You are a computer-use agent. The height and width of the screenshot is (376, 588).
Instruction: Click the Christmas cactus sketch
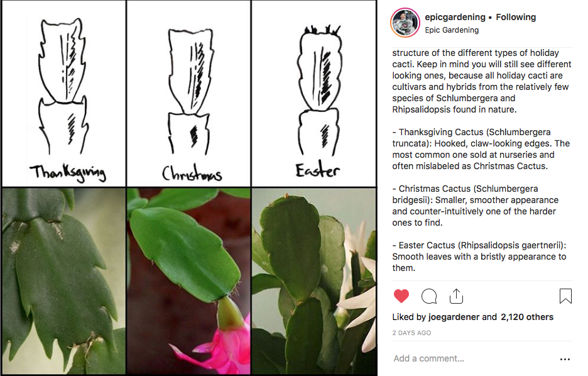(188, 93)
